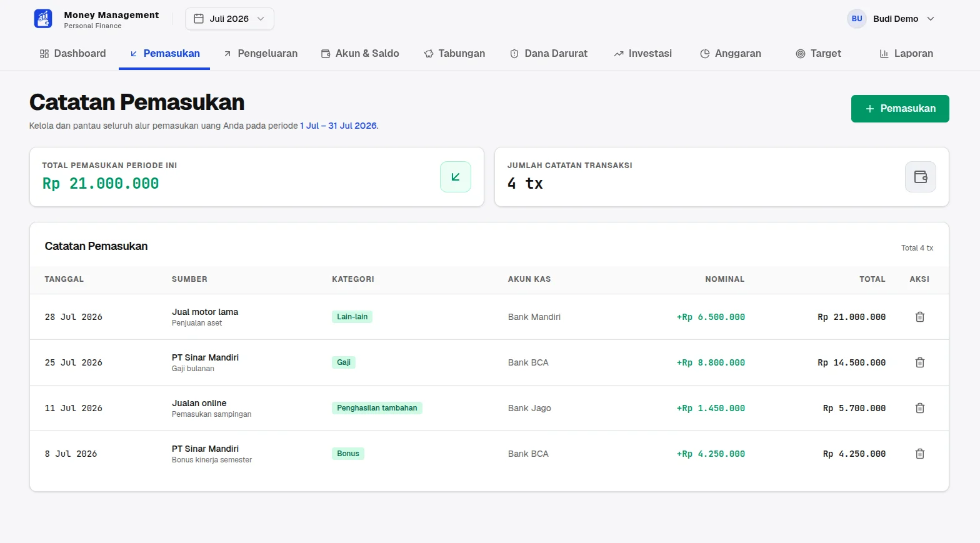Delete the Jual motor lama entry
Image resolution: width=980 pixels, height=543 pixels.
pos(920,317)
